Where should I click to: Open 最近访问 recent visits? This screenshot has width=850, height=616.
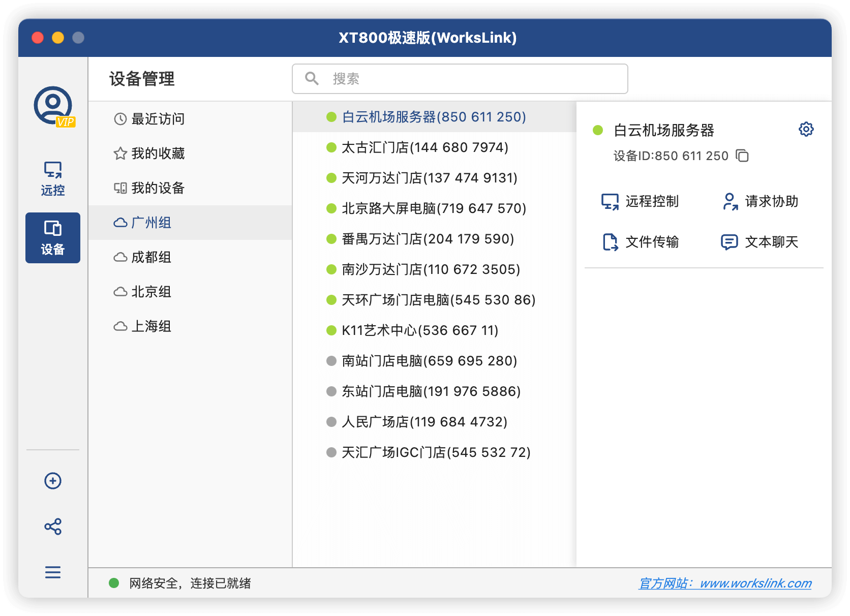(190, 119)
